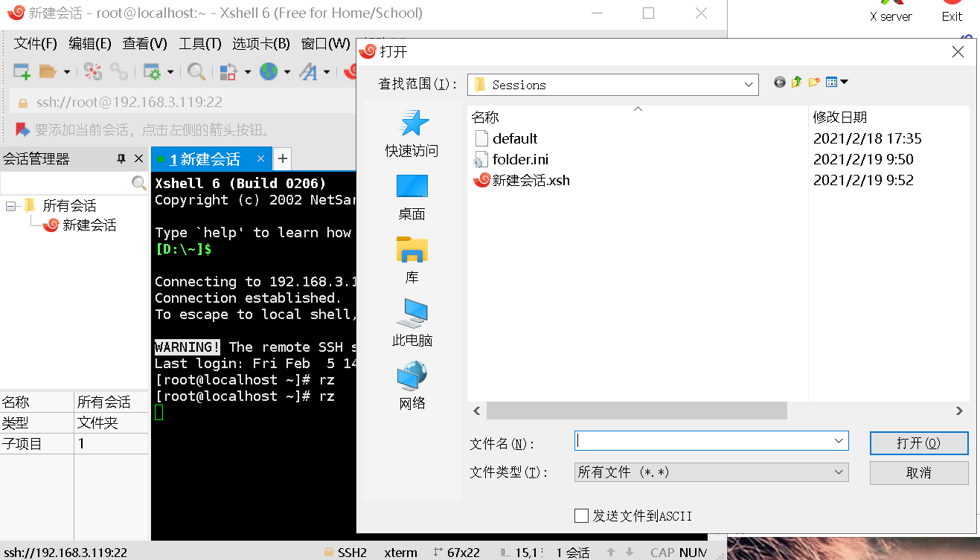Click the 取消 cancel button
Screen dimensions: 980x560
pyautogui.click(x=919, y=472)
